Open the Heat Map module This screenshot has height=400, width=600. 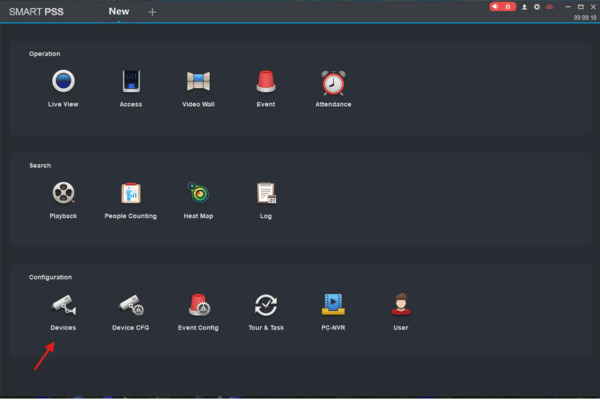198,200
